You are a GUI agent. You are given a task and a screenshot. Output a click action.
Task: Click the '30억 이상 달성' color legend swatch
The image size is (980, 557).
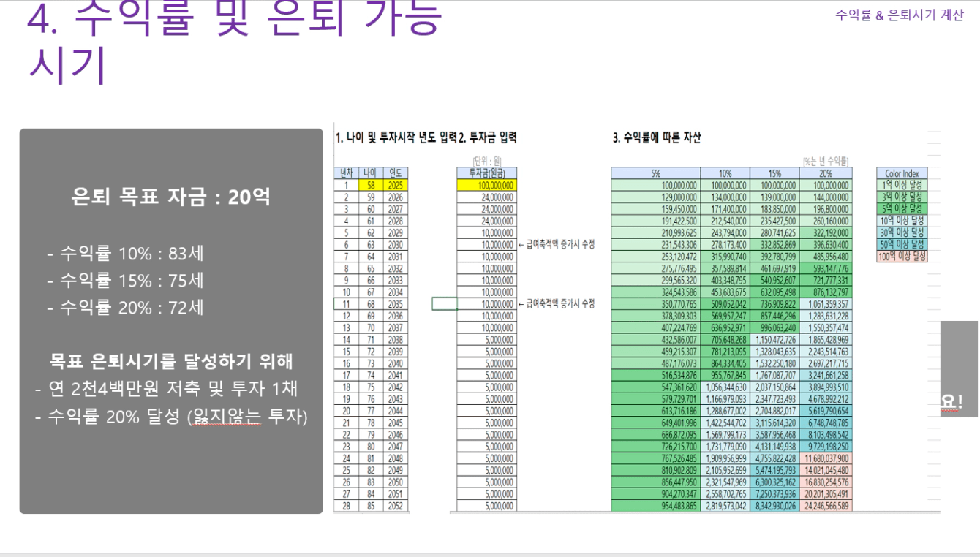[902, 232]
